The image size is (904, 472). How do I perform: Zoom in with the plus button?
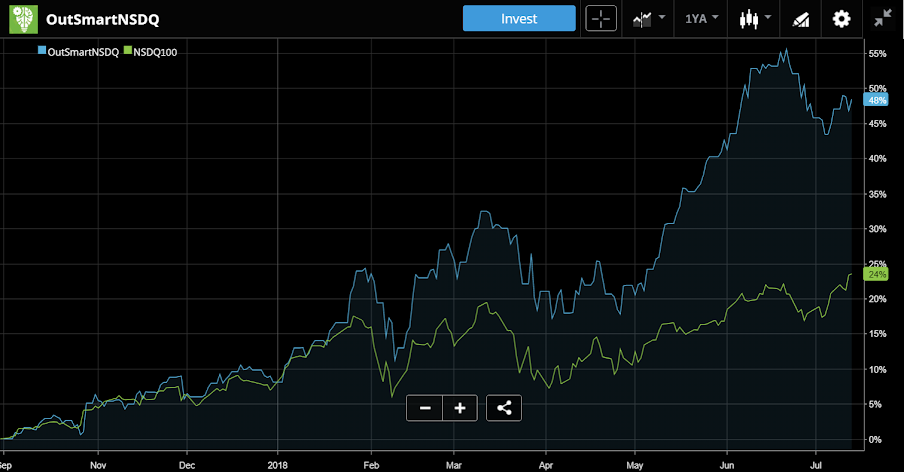460,408
